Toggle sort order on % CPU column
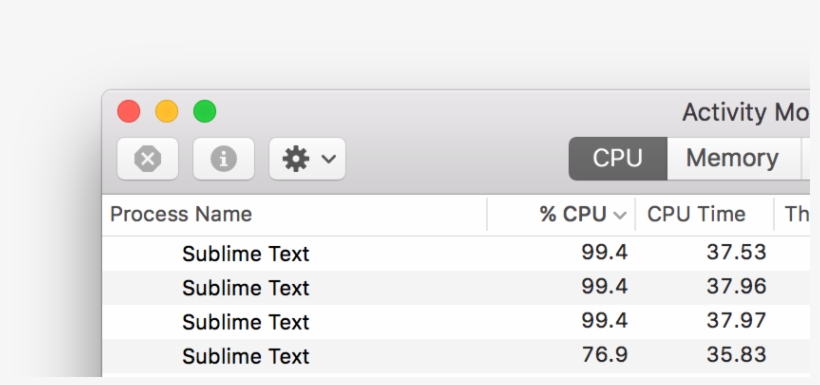Image resolution: width=820 pixels, height=385 pixels. click(562, 214)
